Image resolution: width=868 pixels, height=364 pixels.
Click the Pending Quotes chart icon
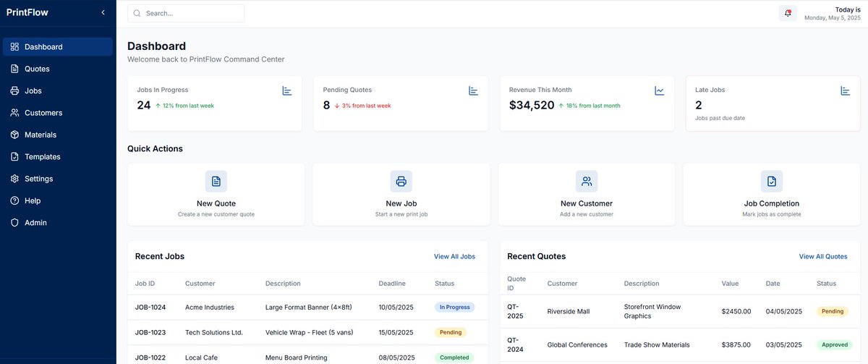click(x=473, y=90)
